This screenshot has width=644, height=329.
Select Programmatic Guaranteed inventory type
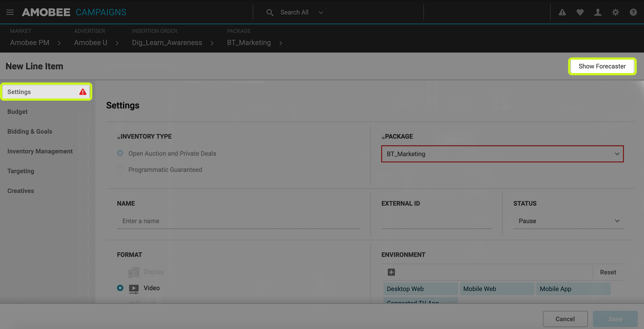click(x=120, y=169)
